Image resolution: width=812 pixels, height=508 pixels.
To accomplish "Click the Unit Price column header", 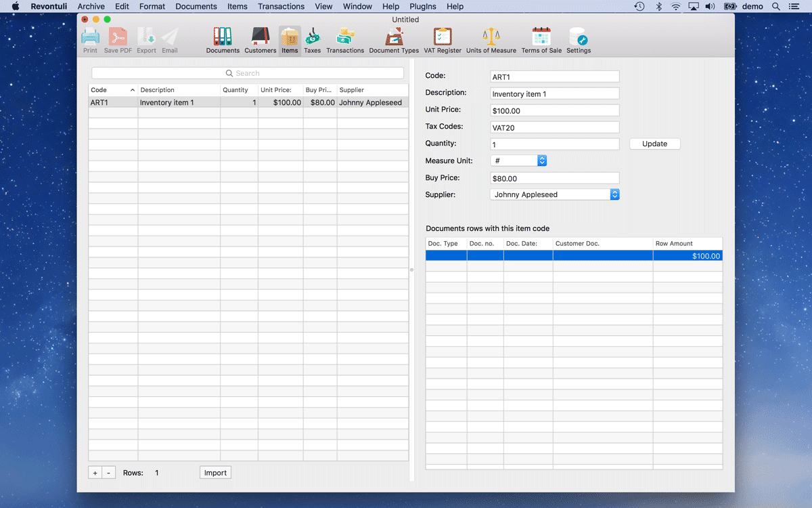I will point(281,90).
